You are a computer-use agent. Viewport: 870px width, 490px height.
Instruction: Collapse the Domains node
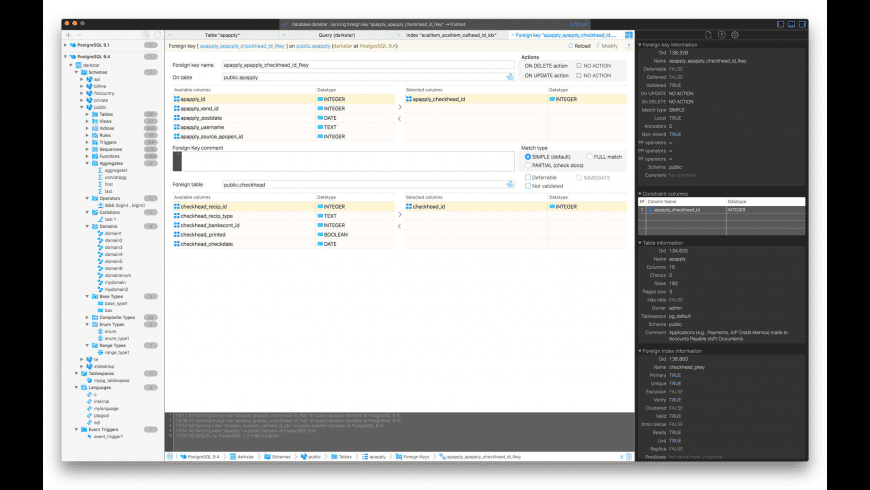click(87, 226)
